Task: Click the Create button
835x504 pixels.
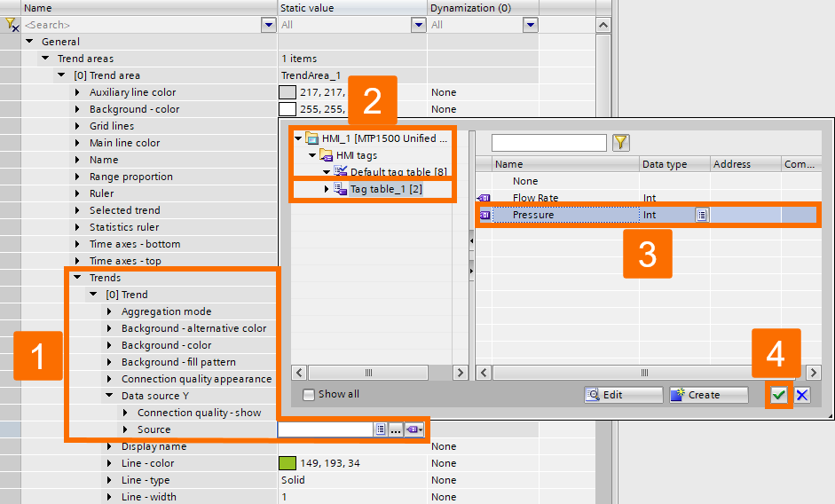Action: 708,395
